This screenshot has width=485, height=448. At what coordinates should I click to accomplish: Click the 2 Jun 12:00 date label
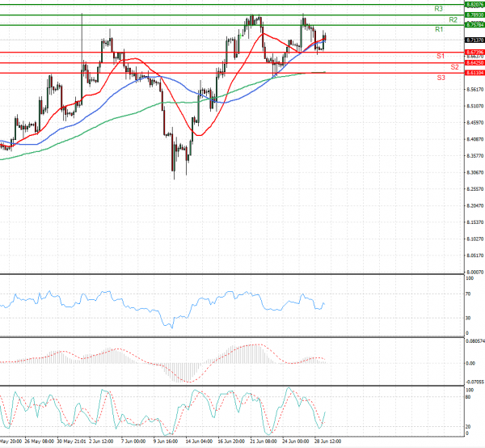click(101, 441)
